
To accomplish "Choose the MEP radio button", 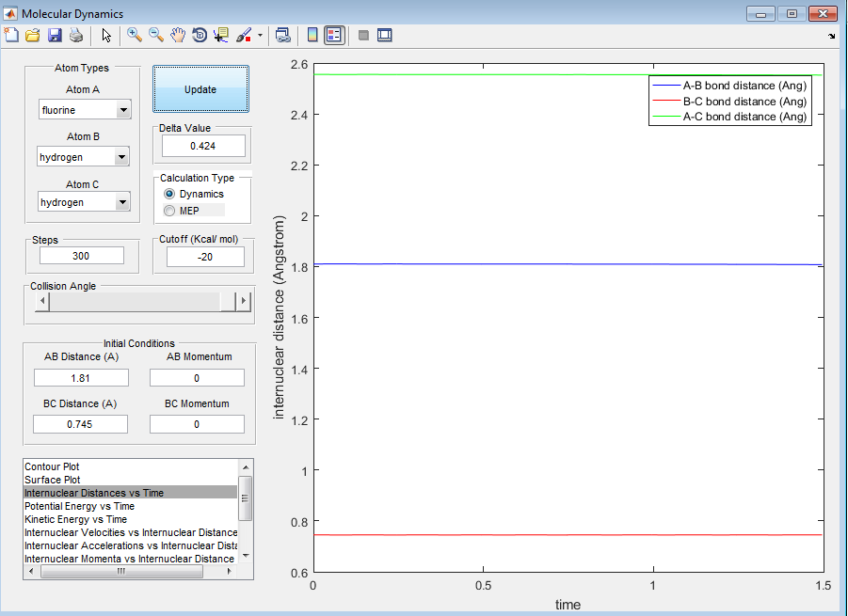I will [x=170, y=211].
